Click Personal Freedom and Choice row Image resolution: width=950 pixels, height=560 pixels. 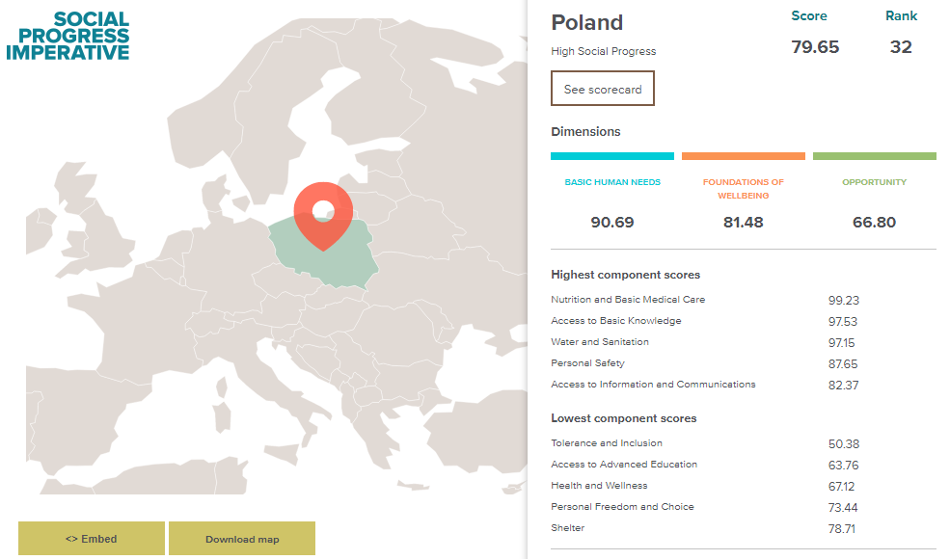622,507
